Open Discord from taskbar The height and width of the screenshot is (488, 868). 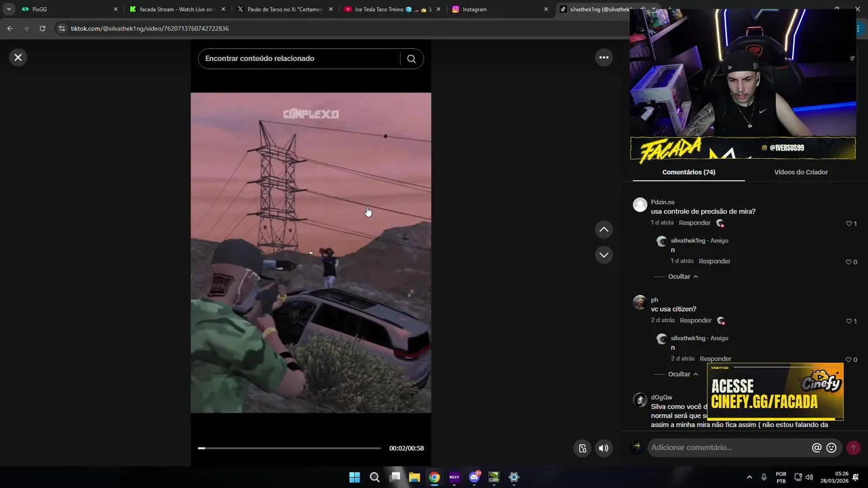(474, 477)
